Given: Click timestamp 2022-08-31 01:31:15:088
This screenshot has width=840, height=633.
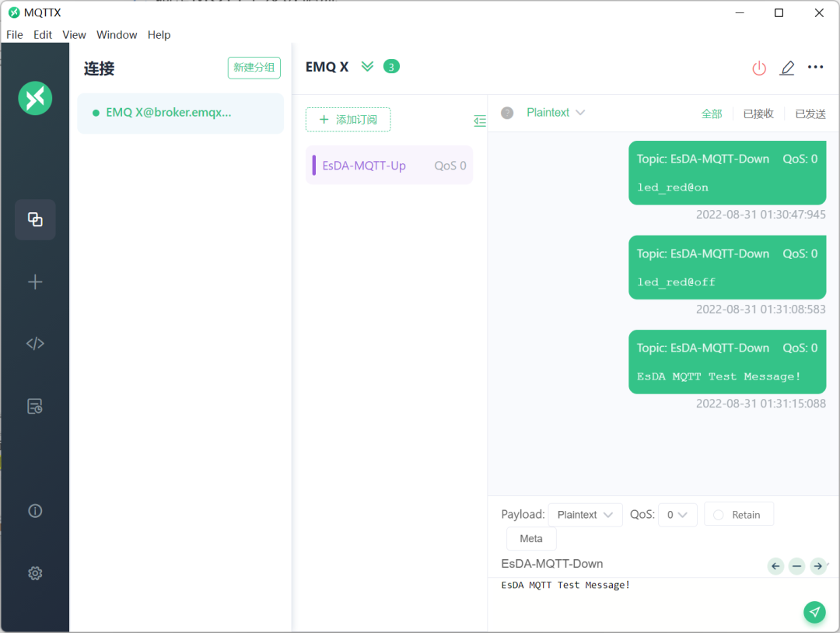Looking at the screenshot, I should click(761, 404).
